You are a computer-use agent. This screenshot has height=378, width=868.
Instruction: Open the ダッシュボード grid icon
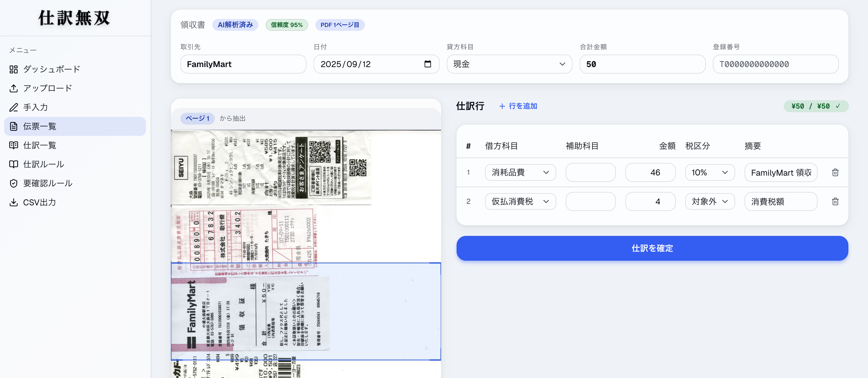tap(13, 69)
